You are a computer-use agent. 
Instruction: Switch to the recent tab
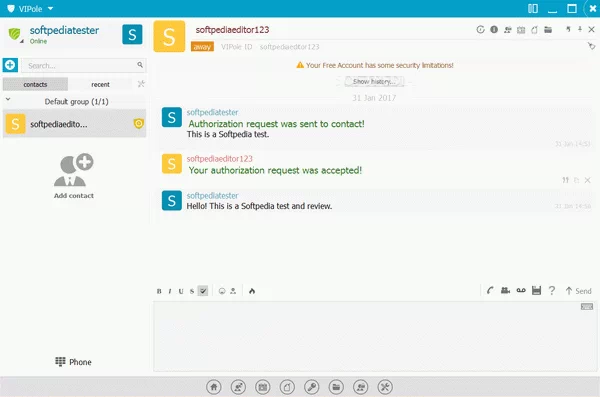click(x=100, y=84)
